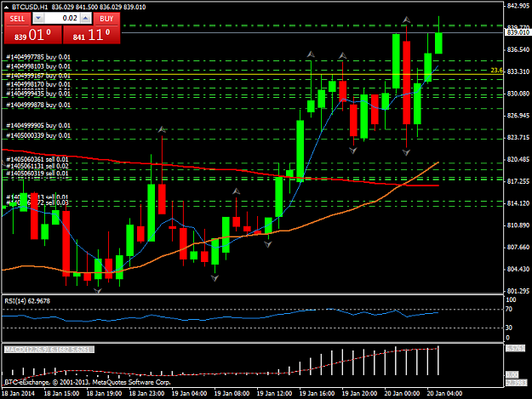Viewport: 532px width, 399px height.
Task: Click the 18 Jan 23:00 time axis label
Action: point(146,394)
